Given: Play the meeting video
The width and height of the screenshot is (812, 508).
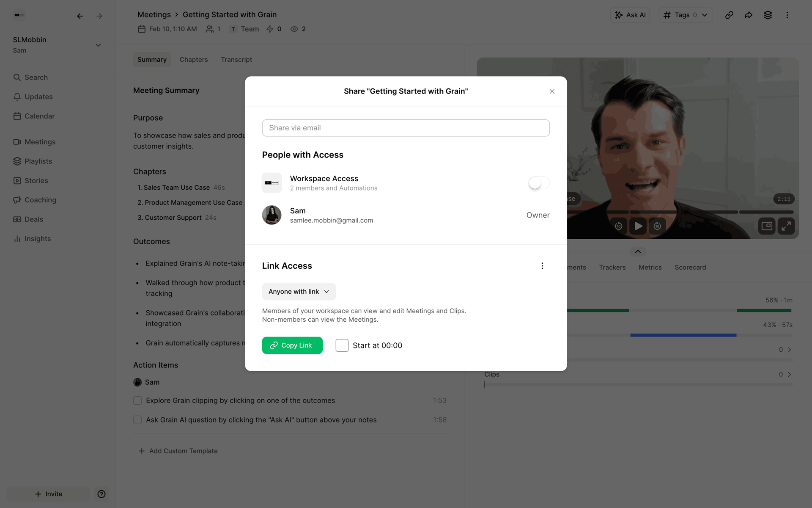Looking at the screenshot, I should pos(638,226).
